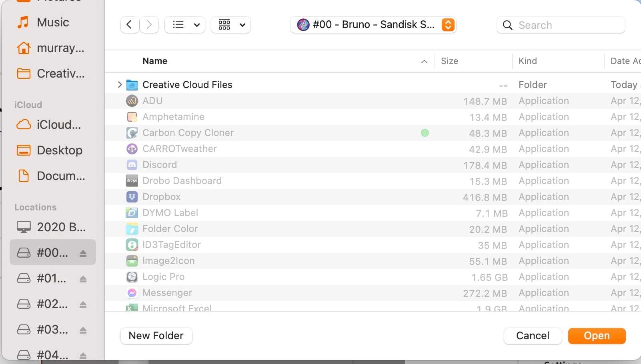The width and height of the screenshot is (641, 364).
Task: Open the group-by grid dropdown
Action: (231, 25)
